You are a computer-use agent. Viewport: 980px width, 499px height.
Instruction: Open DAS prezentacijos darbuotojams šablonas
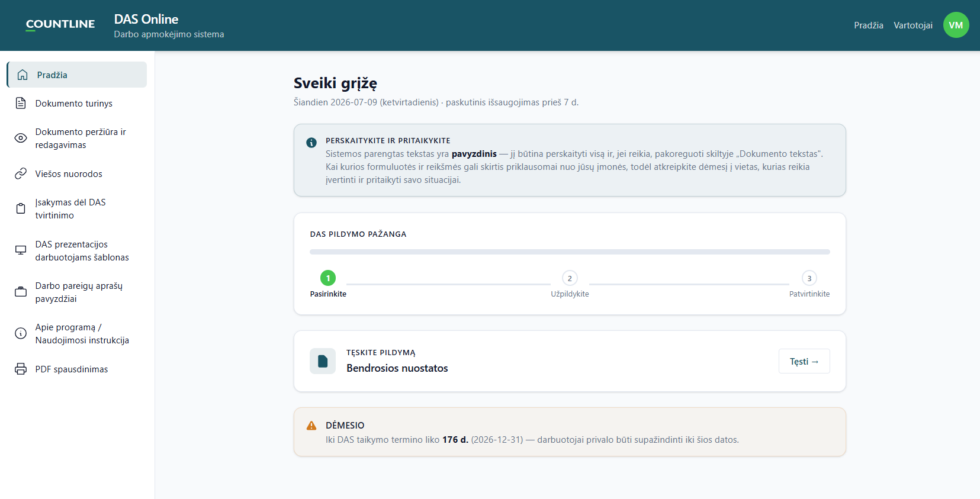point(77,250)
